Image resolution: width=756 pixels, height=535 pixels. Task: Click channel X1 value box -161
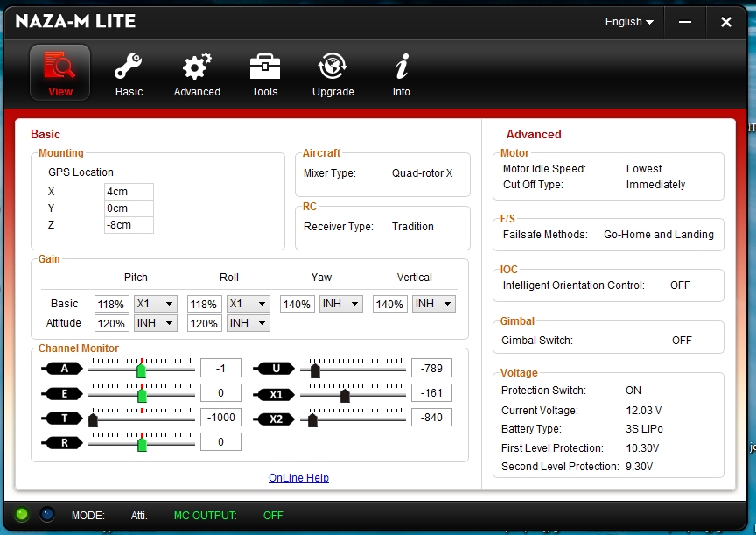click(431, 392)
